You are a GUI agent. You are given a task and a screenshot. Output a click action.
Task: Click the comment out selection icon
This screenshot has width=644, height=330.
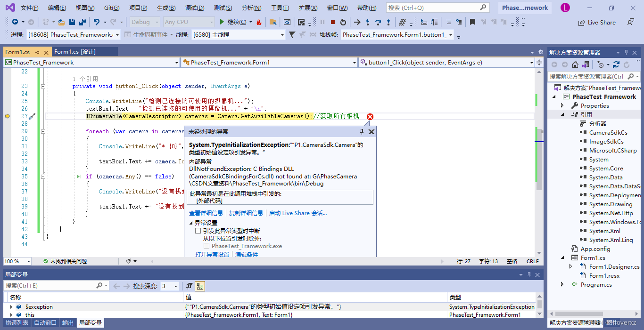click(448, 22)
